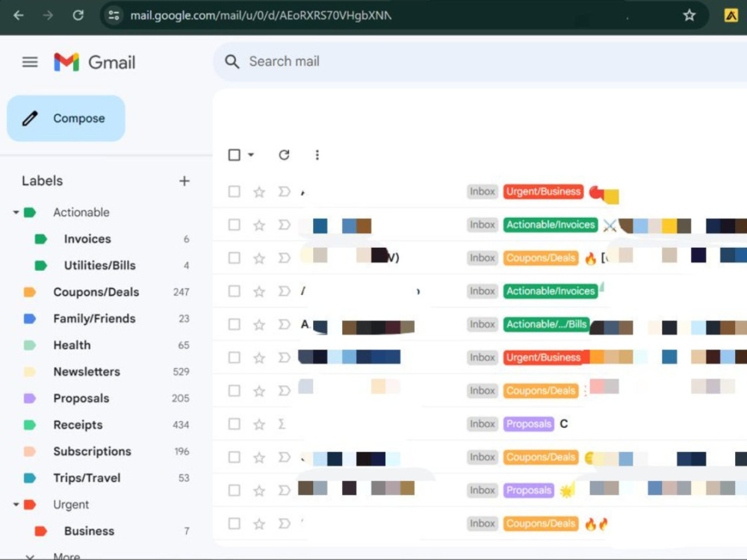
Task: Open the main menu hamburger icon
Action: (x=30, y=62)
